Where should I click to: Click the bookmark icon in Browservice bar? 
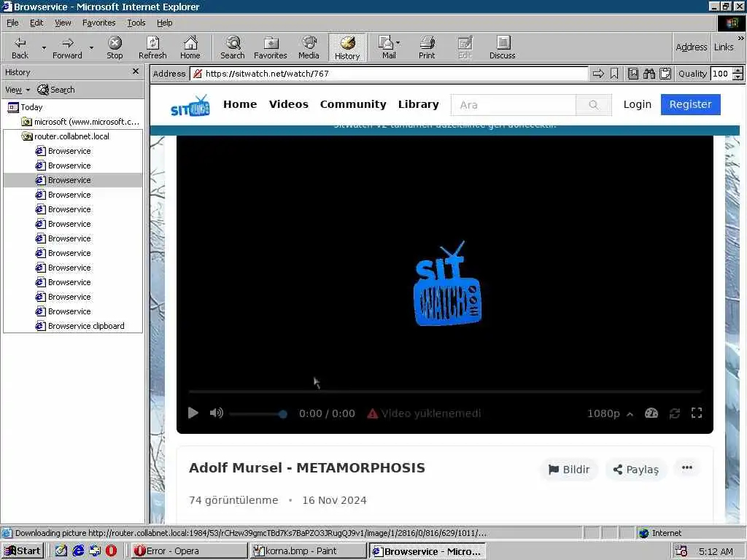pyautogui.click(x=614, y=74)
